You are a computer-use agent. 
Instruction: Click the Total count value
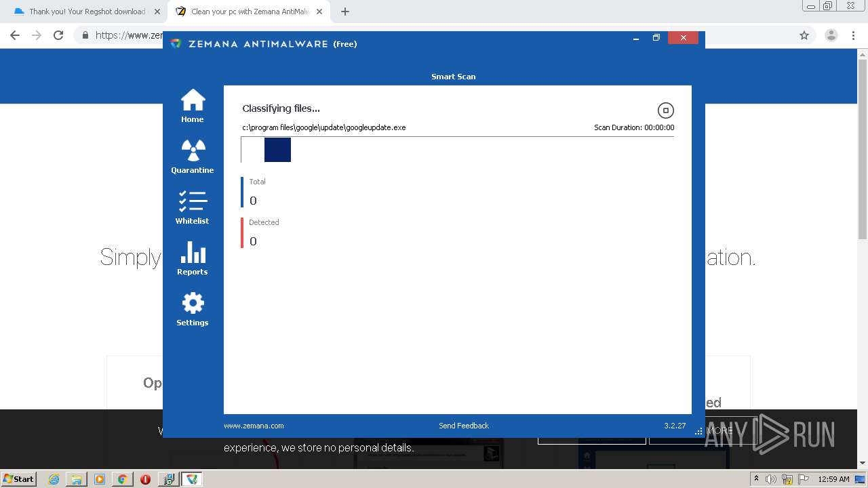[253, 201]
